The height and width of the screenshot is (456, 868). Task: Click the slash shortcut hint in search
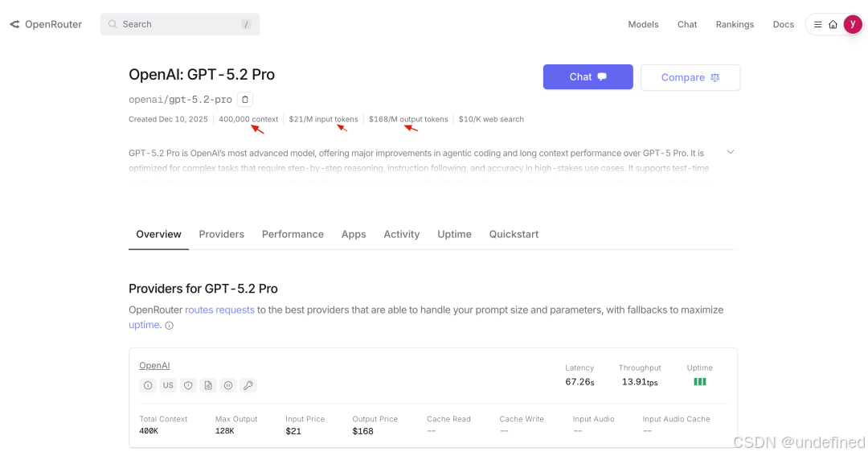click(247, 24)
